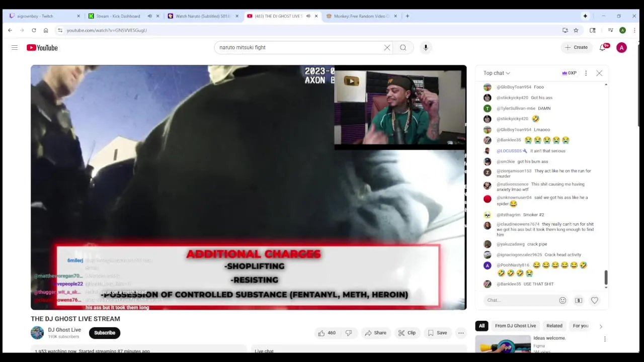Go to YouTube home via the logo

click(42, 47)
